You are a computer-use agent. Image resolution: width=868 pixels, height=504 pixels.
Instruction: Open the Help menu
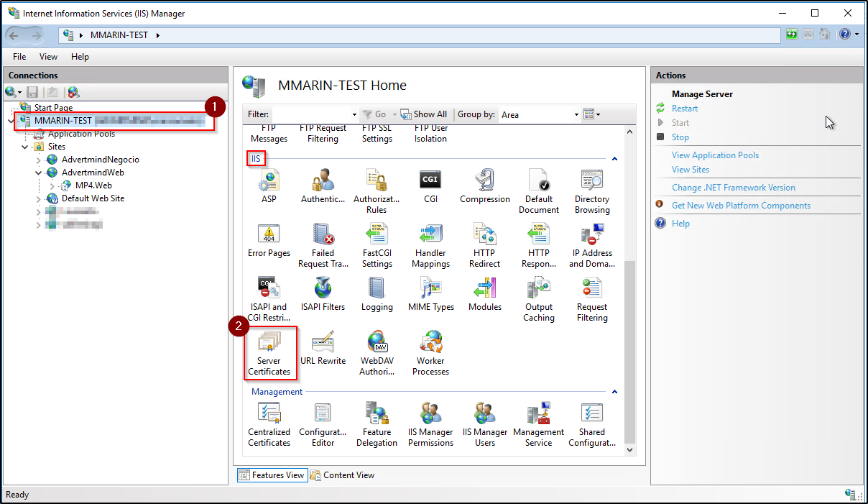pos(80,57)
